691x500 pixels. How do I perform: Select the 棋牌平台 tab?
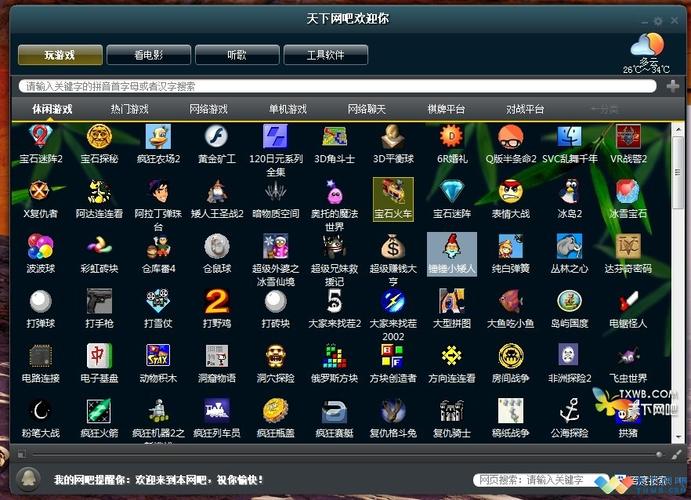tap(446, 109)
